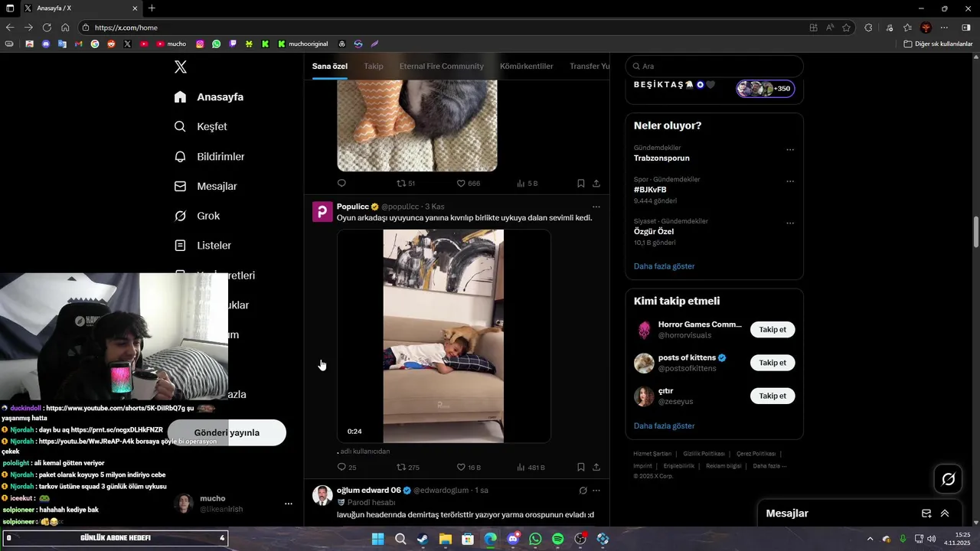Screen dimensions: 980x551
Task: Open Grok actions on oğlum edward post
Action: click(x=583, y=491)
